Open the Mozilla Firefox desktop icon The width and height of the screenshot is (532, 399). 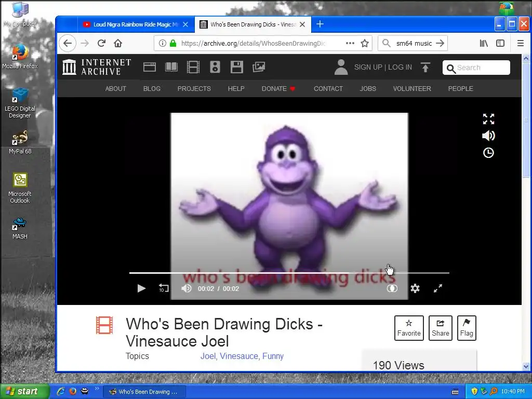(x=20, y=56)
